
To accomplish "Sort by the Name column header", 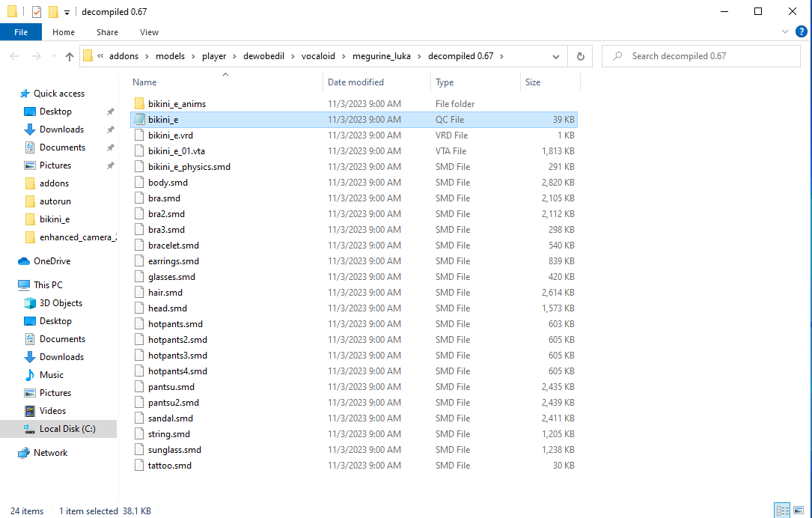I will coord(144,82).
